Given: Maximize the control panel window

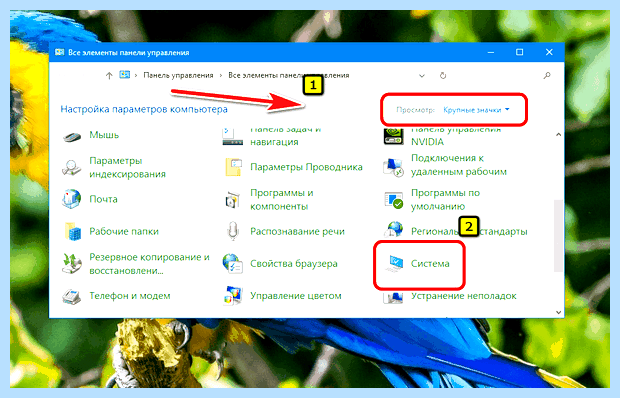Looking at the screenshot, I should tap(520, 52).
